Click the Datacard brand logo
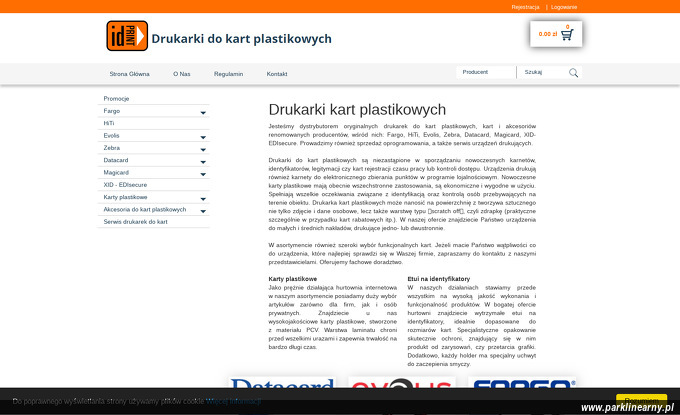Image resolution: width=680 pixels, height=415 pixels. 282,383
